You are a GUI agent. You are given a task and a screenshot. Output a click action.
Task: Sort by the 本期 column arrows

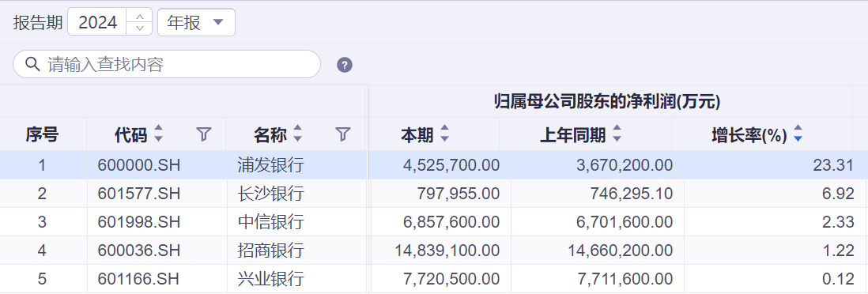(x=444, y=134)
